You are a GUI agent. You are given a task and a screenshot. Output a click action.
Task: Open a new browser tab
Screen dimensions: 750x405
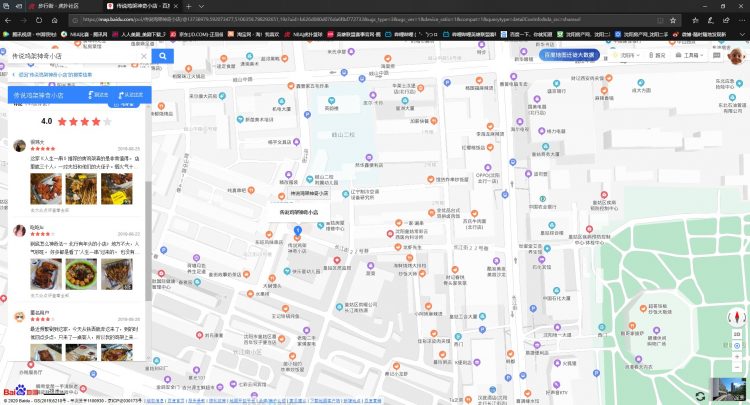point(189,6)
